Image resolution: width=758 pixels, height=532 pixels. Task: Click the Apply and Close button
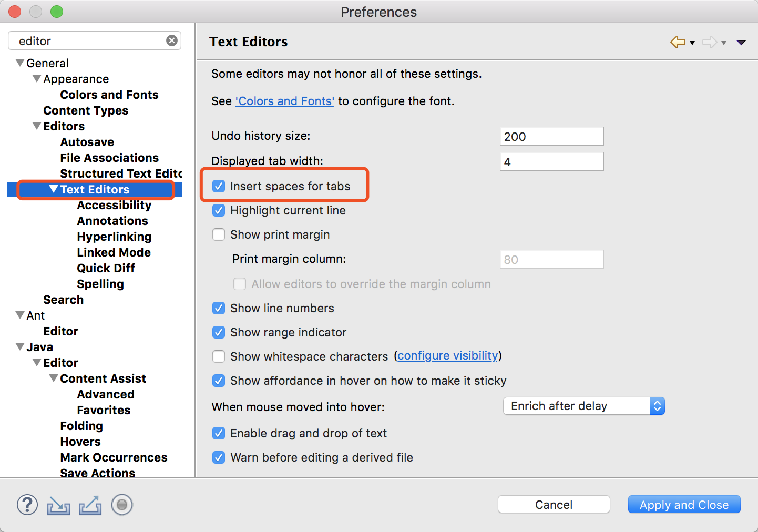point(684,505)
